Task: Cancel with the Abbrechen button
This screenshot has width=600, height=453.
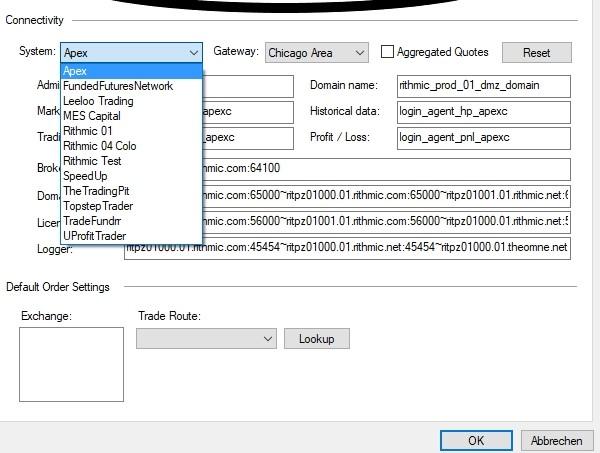Action: [x=557, y=441]
